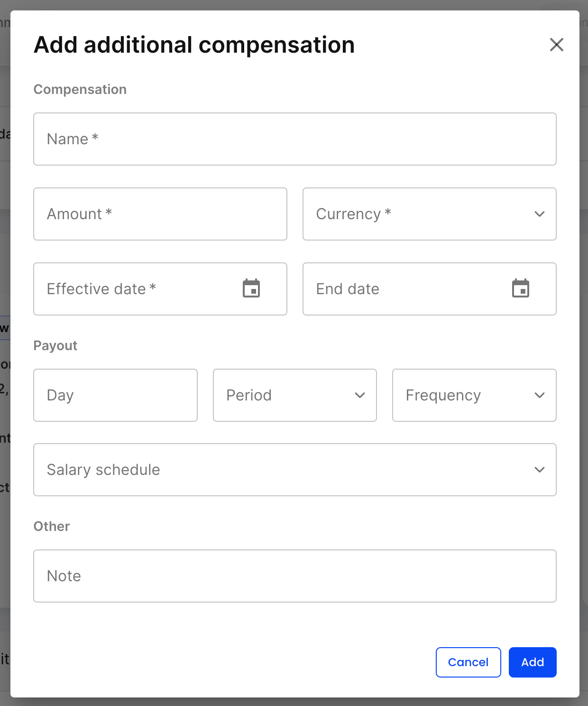The width and height of the screenshot is (588, 706).
Task: Click the Note text field
Action: [294, 576]
